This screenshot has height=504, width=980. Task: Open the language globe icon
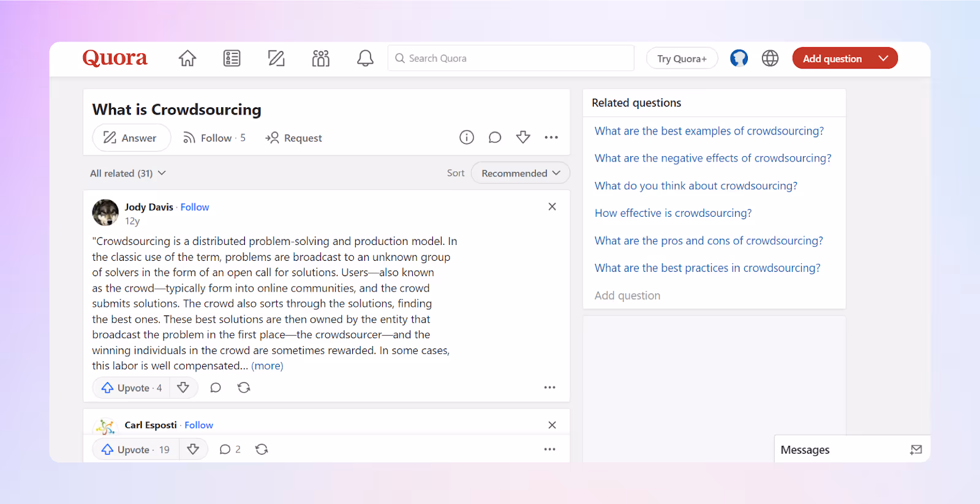[x=770, y=58]
